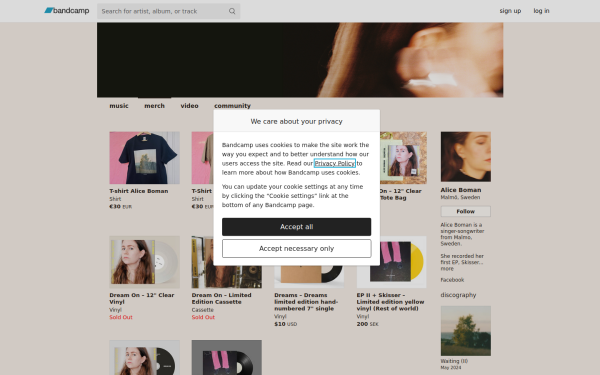
Task: Switch to the community tab
Action: pos(232,106)
